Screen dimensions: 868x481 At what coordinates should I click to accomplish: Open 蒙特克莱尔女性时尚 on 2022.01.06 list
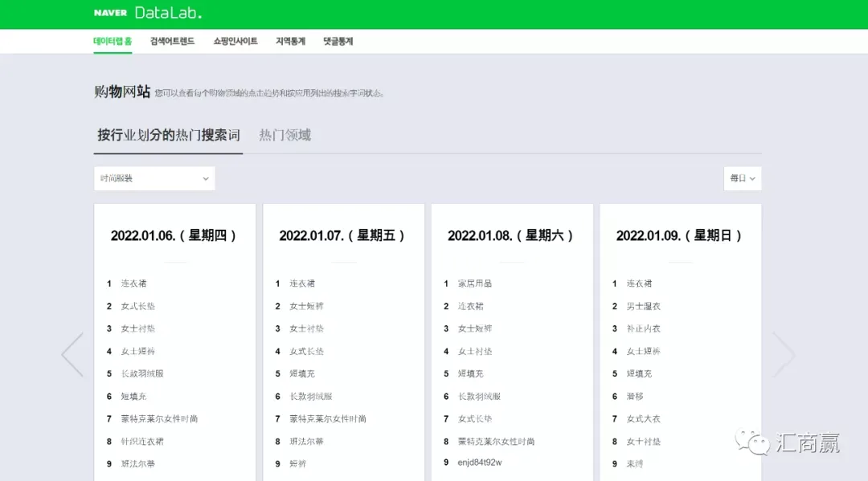(x=159, y=419)
